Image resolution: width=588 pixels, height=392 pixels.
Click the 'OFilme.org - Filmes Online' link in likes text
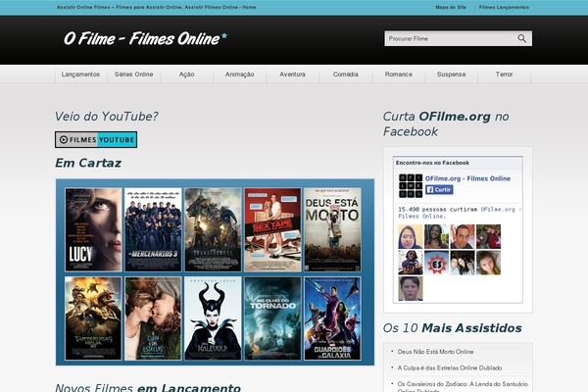(x=460, y=213)
